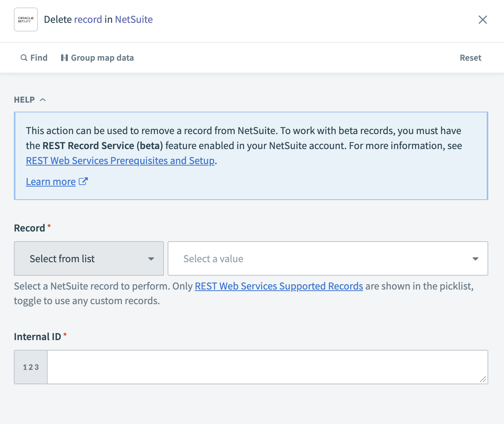Click the Find magnifying glass icon
The image size is (504, 424).
[x=24, y=57]
